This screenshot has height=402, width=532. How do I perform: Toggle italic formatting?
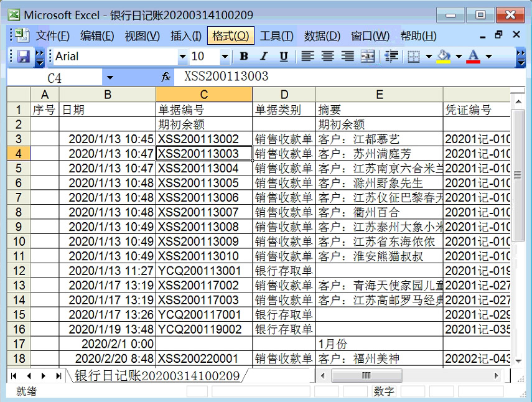click(x=264, y=57)
